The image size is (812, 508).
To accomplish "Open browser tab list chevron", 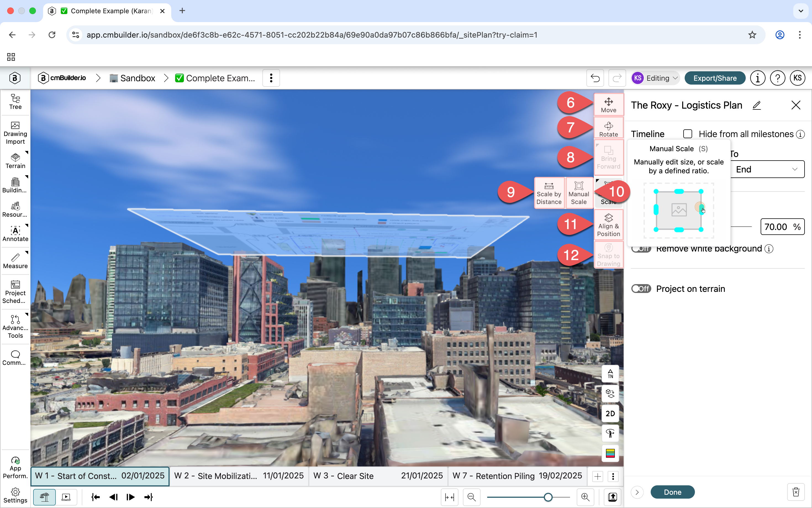I will point(801,11).
